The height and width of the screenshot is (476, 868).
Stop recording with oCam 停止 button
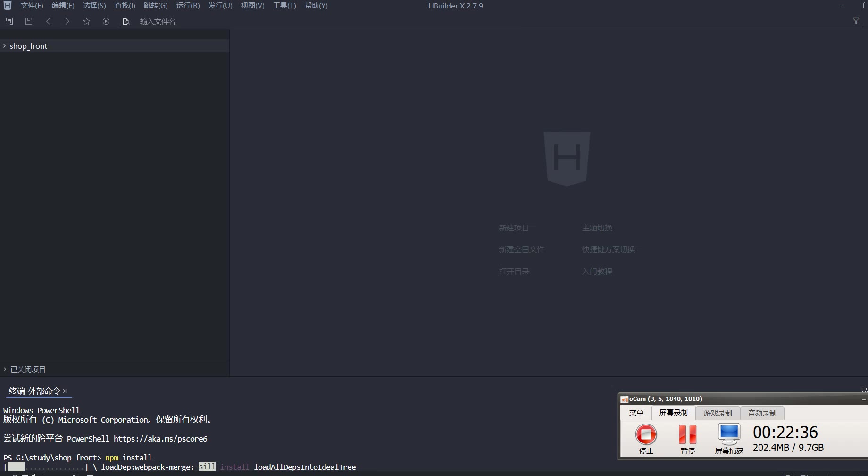pos(646,439)
